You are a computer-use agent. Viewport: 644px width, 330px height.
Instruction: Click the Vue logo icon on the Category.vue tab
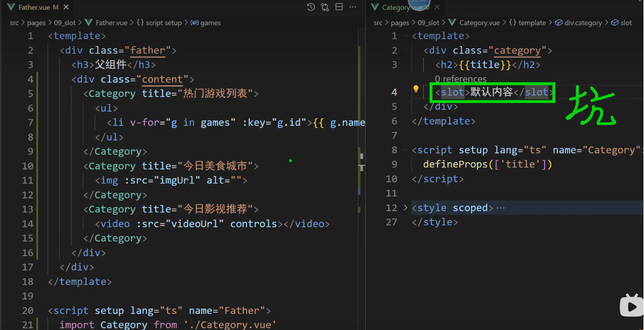coord(374,7)
